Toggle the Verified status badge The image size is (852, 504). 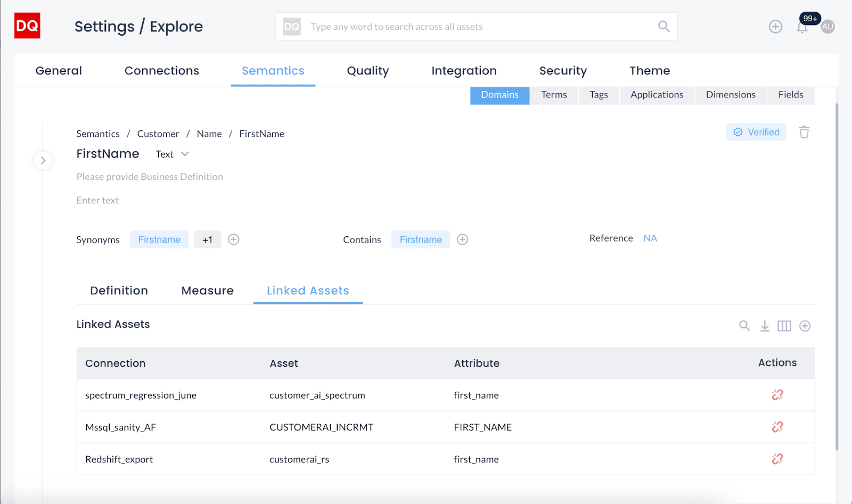point(756,131)
